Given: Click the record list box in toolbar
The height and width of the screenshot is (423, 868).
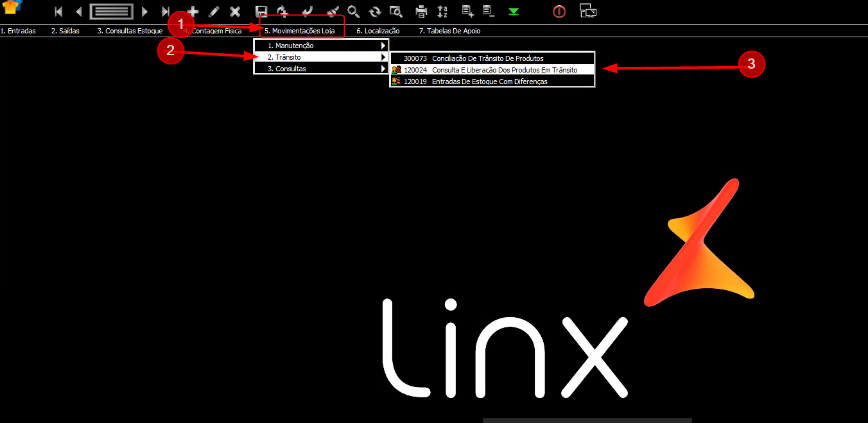Looking at the screenshot, I should click(111, 12).
